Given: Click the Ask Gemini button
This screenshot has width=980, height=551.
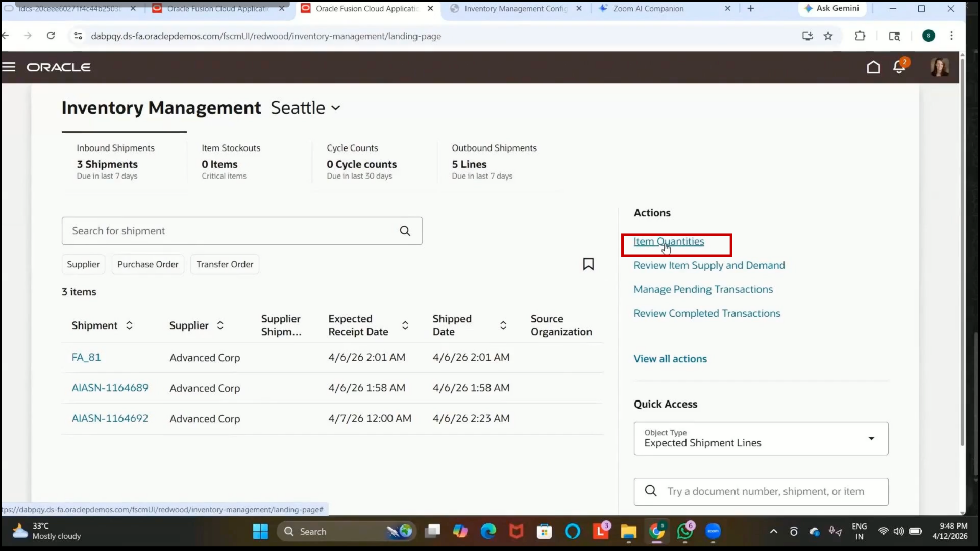Looking at the screenshot, I should tap(831, 8).
